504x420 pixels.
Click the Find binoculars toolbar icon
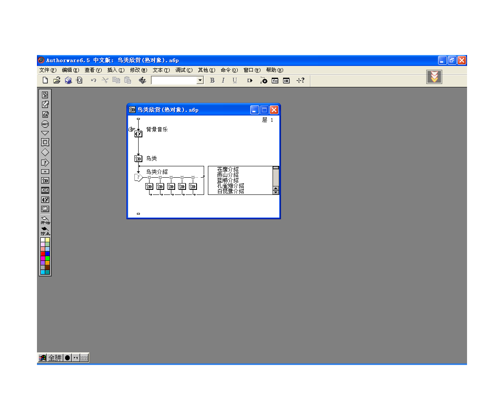pyautogui.click(x=142, y=80)
